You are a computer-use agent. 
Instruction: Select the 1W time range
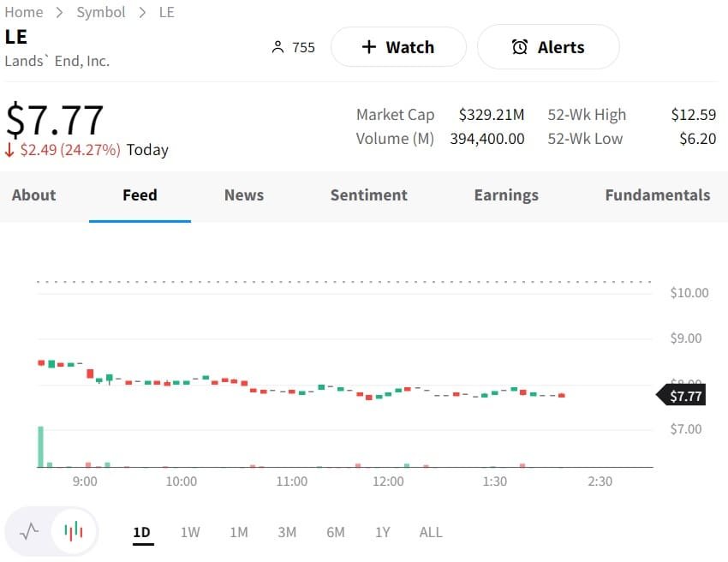click(x=190, y=532)
